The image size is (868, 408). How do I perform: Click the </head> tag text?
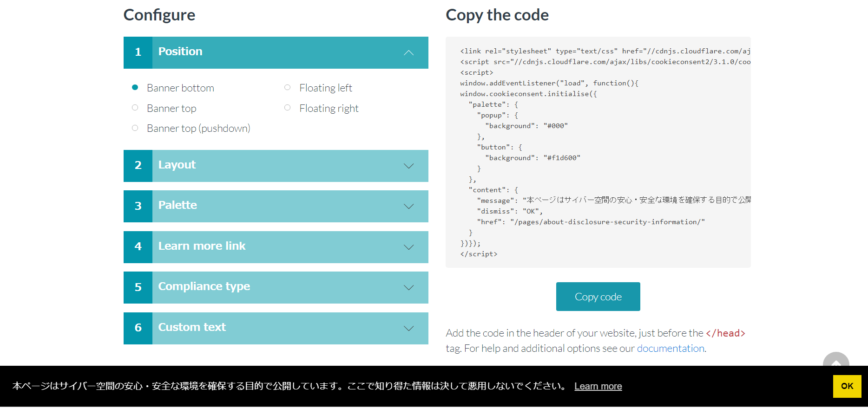(x=725, y=333)
